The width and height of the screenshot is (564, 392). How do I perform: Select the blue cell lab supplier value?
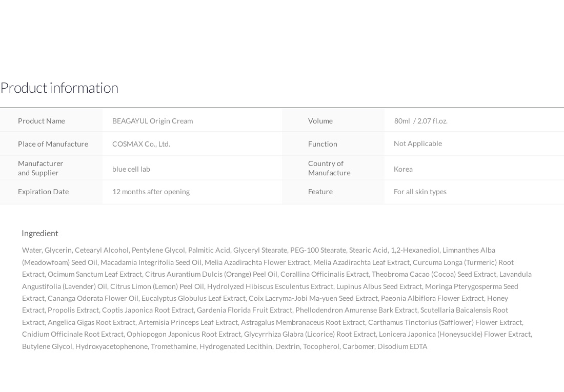131,169
